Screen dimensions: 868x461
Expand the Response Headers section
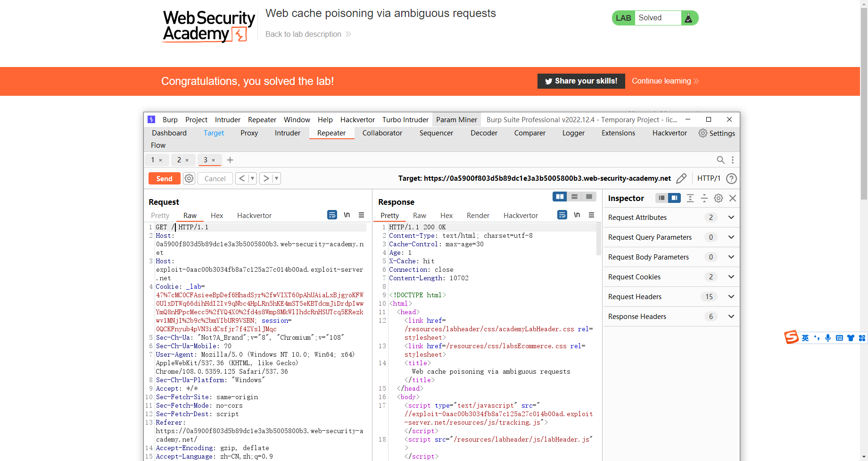731,317
